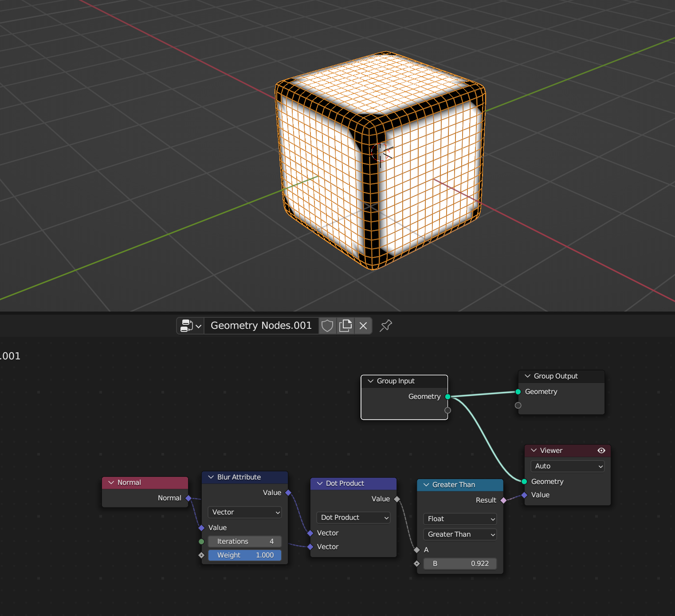675x616 pixels.
Task: Click the 3D cursor in the viewport
Action: pyautogui.click(x=381, y=153)
